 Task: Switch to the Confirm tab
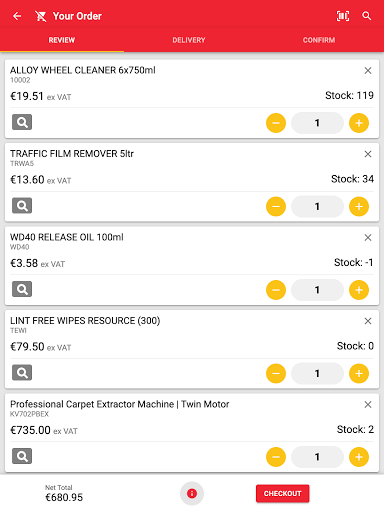[319, 40]
